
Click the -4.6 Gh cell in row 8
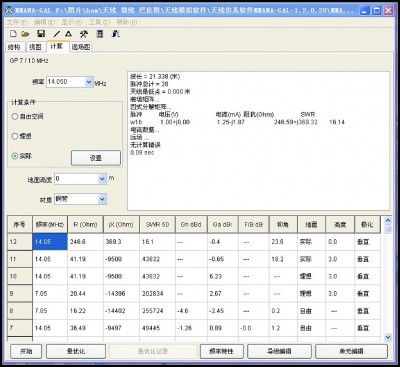(191, 311)
